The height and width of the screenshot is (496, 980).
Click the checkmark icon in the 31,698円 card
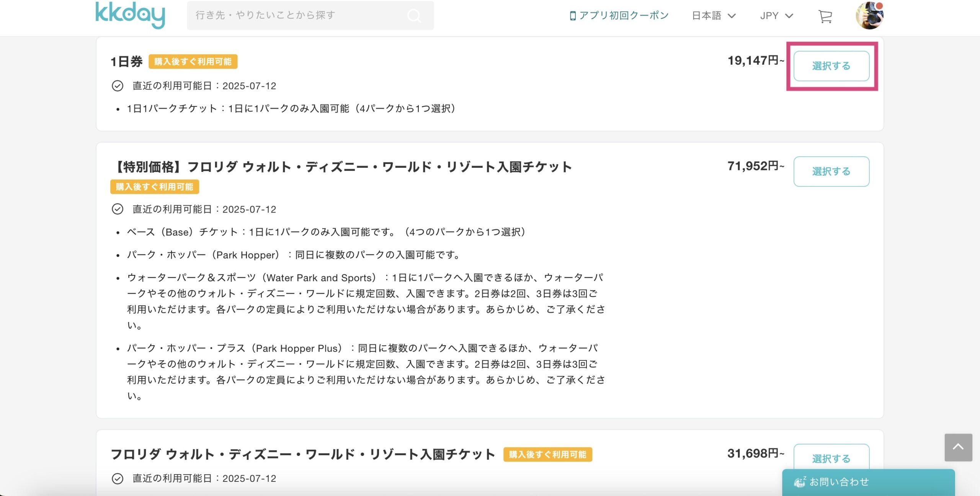pyautogui.click(x=118, y=478)
